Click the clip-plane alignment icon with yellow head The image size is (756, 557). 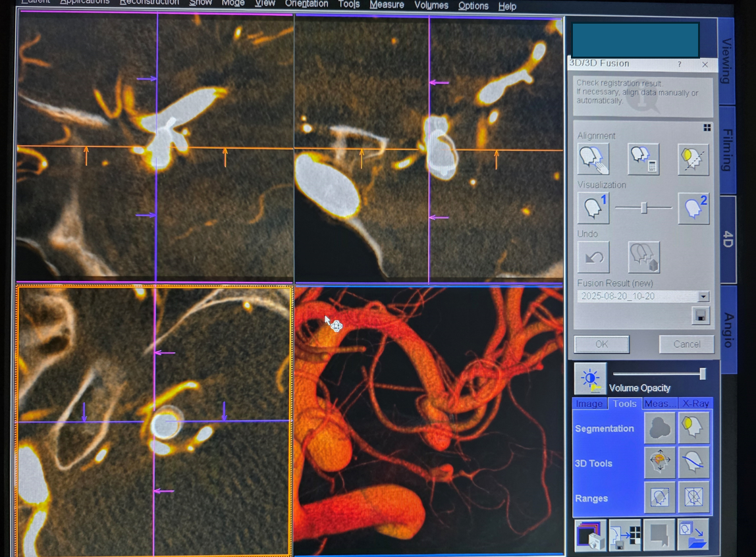tap(693, 159)
